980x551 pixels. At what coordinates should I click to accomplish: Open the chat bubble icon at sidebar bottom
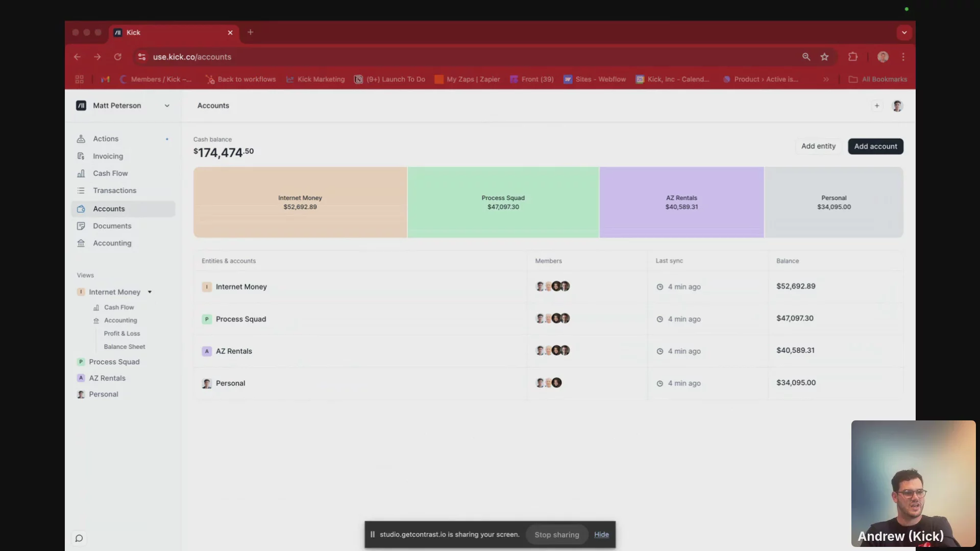coord(79,538)
